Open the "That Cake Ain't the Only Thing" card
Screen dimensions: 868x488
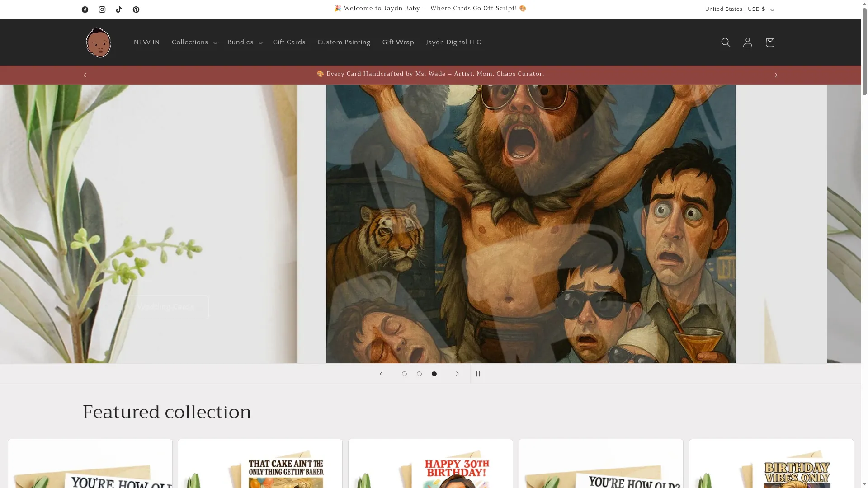[x=260, y=464]
